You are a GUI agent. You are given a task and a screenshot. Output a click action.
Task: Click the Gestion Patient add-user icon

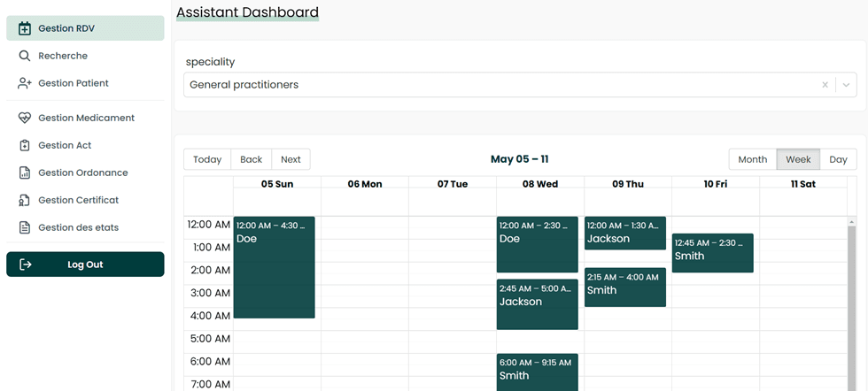tap(25, 83)
